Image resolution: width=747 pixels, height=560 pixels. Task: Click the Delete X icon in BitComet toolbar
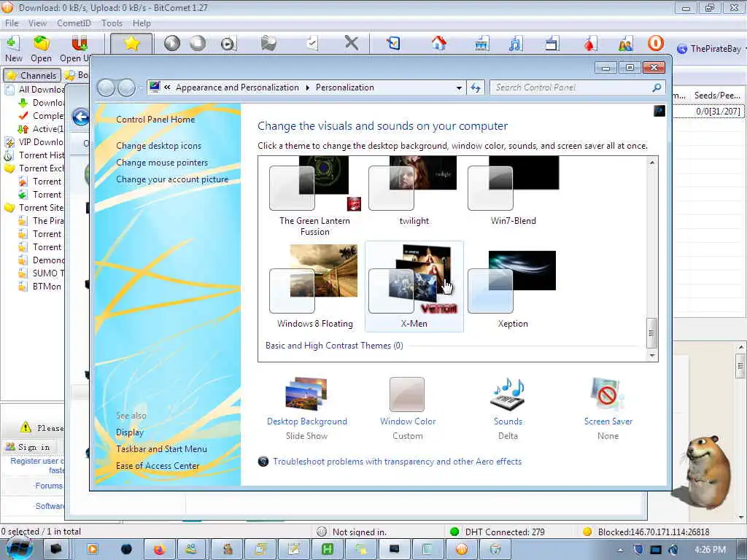click(352, 43)
